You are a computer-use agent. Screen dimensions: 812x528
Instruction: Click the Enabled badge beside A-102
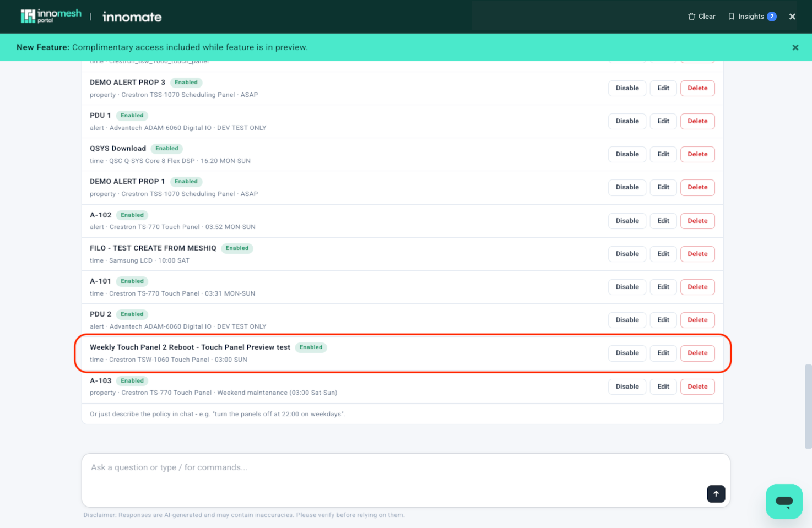tap(132, 215)
